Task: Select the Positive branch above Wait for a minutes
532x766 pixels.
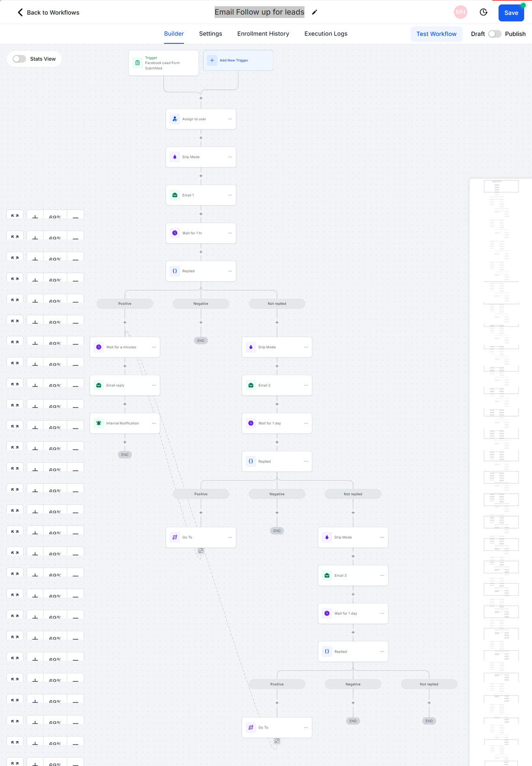Action: coord(125,304)
